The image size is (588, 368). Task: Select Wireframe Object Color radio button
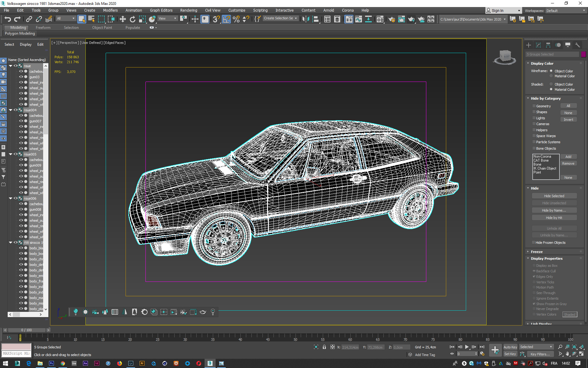pos(551,71)
